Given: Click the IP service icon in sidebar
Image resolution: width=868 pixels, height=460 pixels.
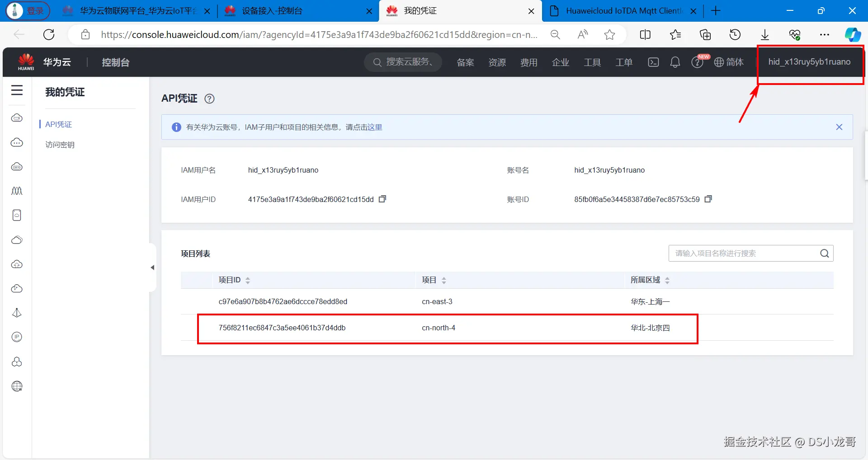Looking at the screenshot, I should tap(17, 337).
